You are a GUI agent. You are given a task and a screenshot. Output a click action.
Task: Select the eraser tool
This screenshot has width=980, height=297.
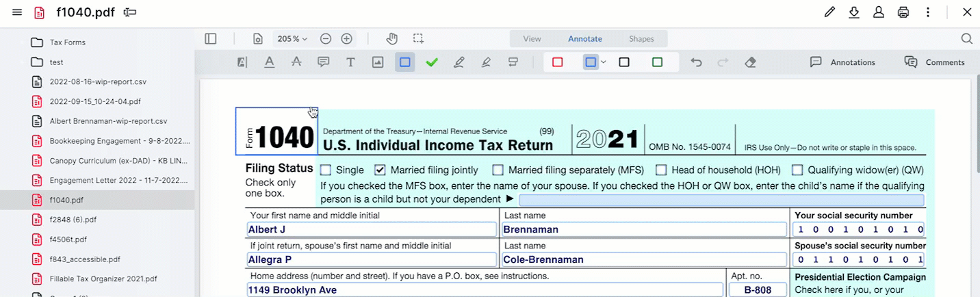pyautogui.click(x=750, y=62)
